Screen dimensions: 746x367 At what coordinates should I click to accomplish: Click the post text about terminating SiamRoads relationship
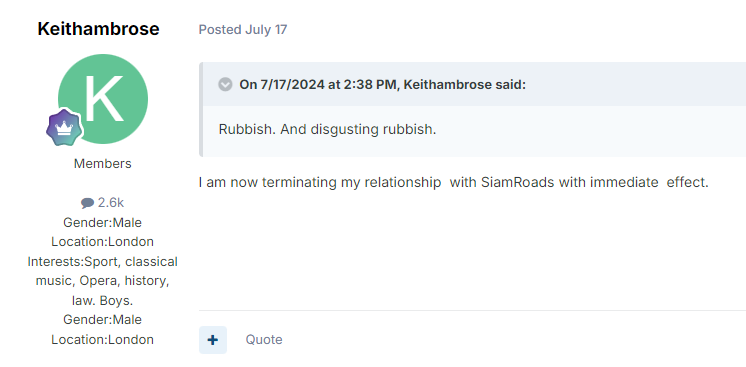pyautogui.click(x=454, y=183)
